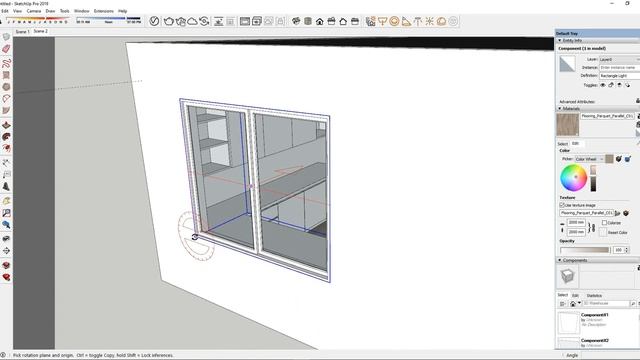Screen dimensions: 640x360
Task: Match color from screen button
Action: point(628,159)
